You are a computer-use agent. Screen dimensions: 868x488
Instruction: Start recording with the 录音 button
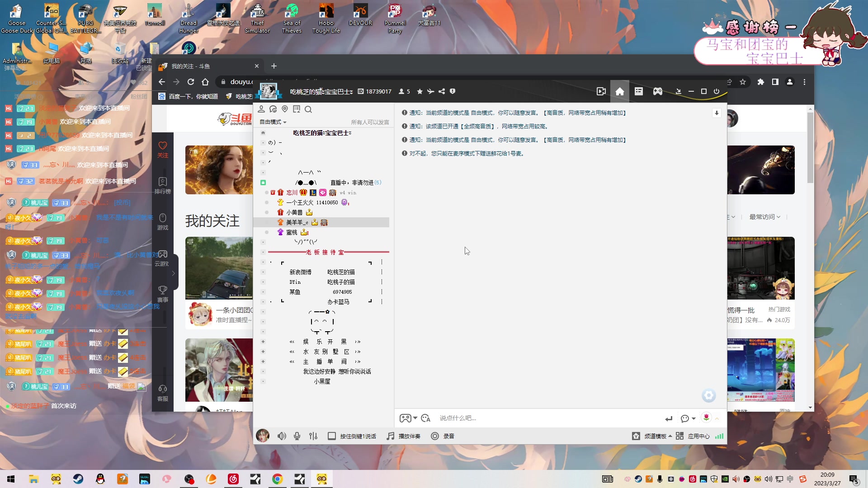(x=443, y=436)
